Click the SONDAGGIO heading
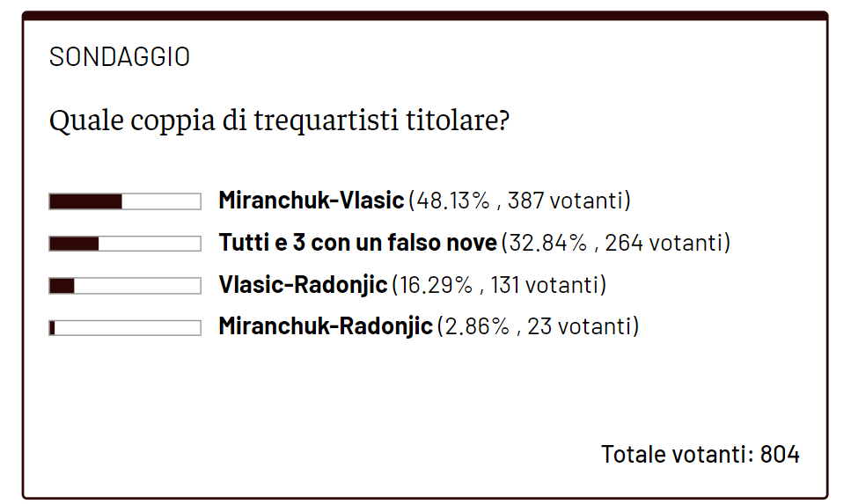The height and width of the screenshot is (504, 851). 120,57
